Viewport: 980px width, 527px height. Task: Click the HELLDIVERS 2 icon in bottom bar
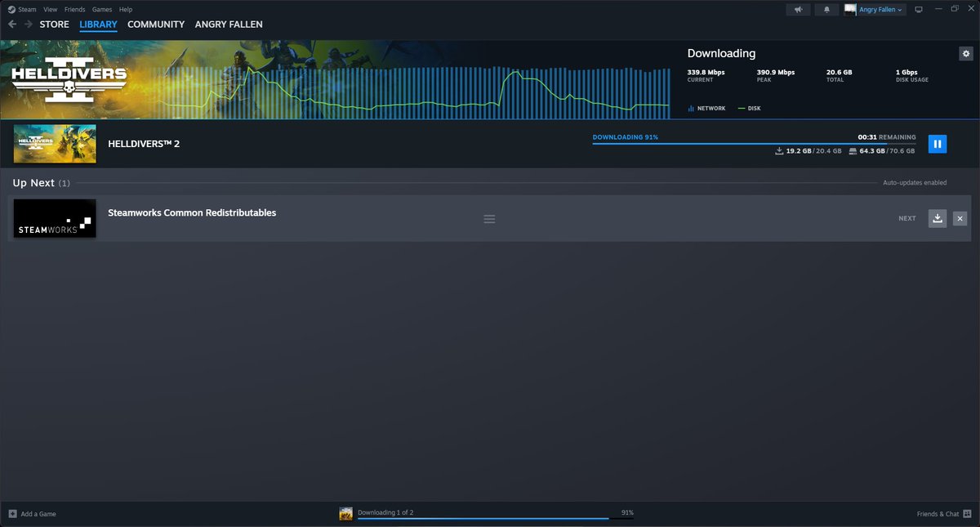point(346,514)
